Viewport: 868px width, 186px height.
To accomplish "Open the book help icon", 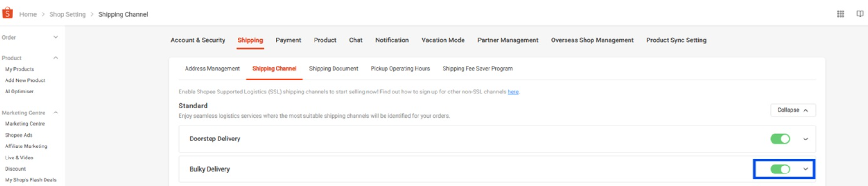I will 860,14.
